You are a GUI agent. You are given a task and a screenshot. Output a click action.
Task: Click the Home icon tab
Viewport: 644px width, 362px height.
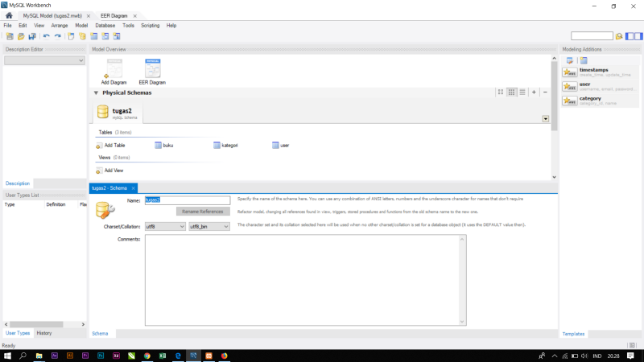[x=9, y=15]
